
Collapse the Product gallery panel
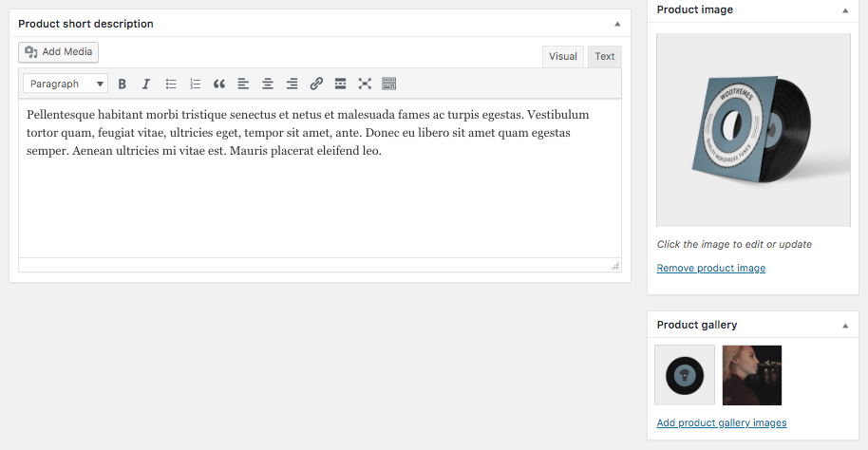tap(844, 326)
